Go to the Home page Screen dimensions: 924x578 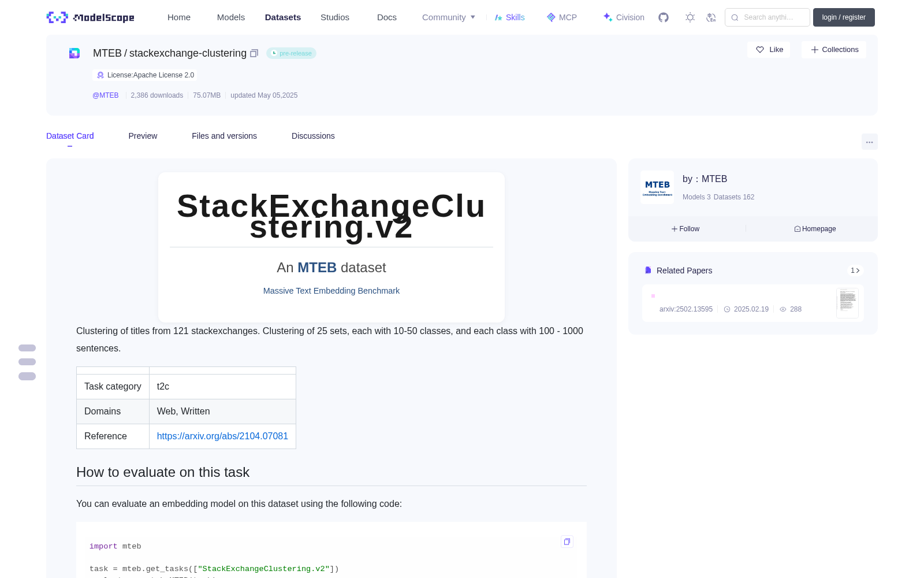179,17
